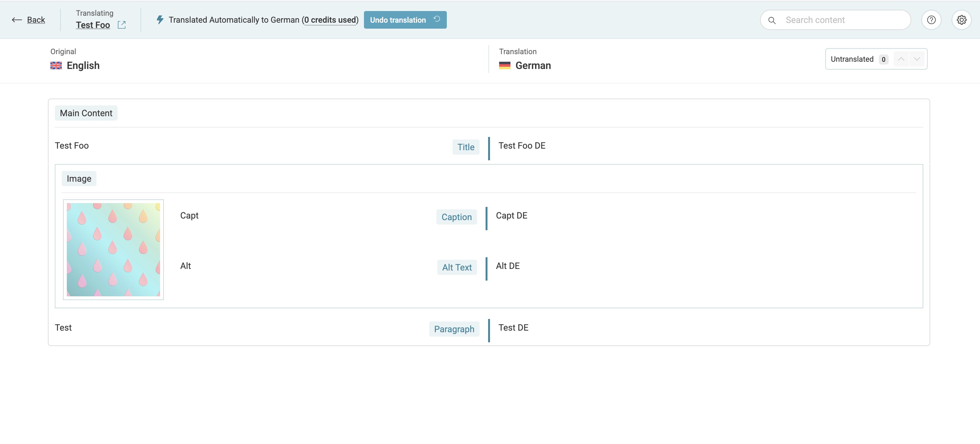Click the Paragraph field tag
This screenshot has height=444, width=980.
tap(454, 329)
